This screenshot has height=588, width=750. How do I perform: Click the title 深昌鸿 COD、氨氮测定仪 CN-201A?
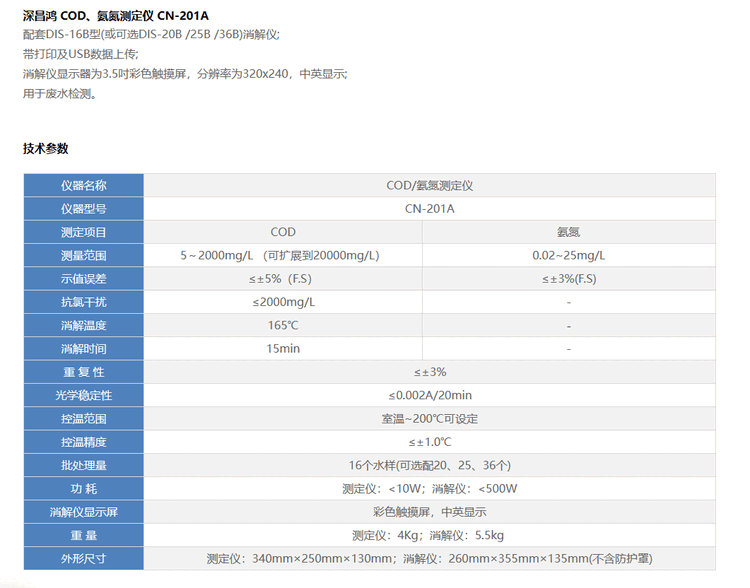click(x=116, y=16)
